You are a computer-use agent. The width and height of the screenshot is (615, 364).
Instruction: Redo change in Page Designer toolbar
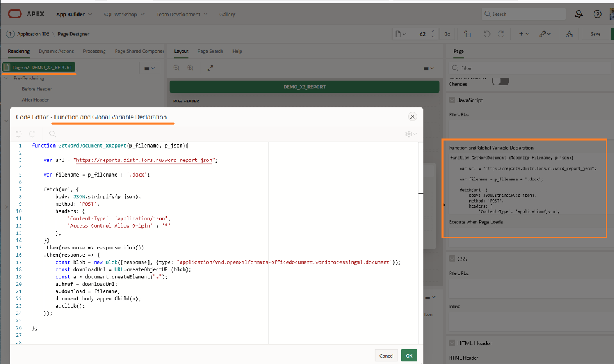[501, 34]
